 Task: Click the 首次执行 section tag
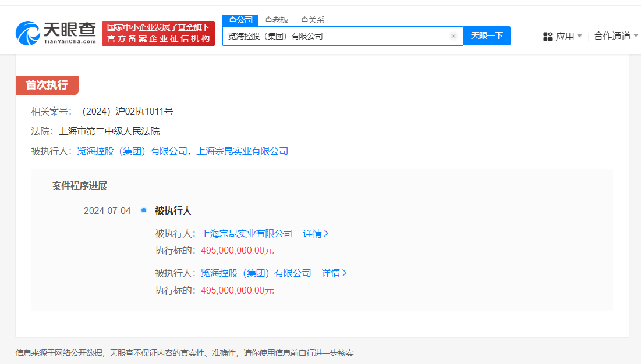point(47,85)
